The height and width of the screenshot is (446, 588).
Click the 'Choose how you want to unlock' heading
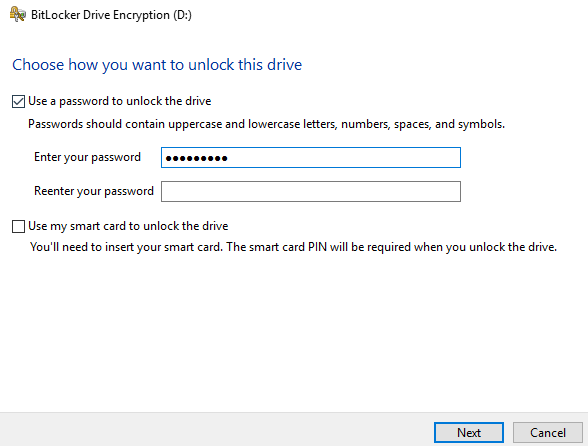(x=157, y=65)
